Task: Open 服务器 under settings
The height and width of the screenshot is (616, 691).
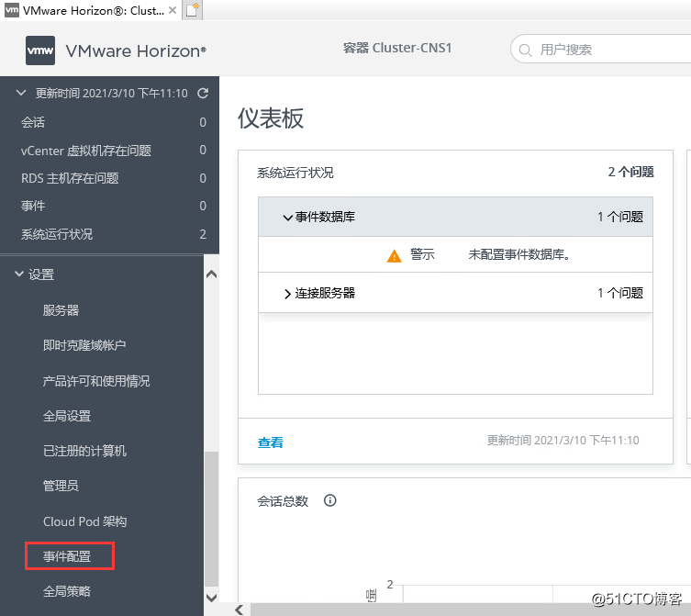Action: [x=61, y=310]
